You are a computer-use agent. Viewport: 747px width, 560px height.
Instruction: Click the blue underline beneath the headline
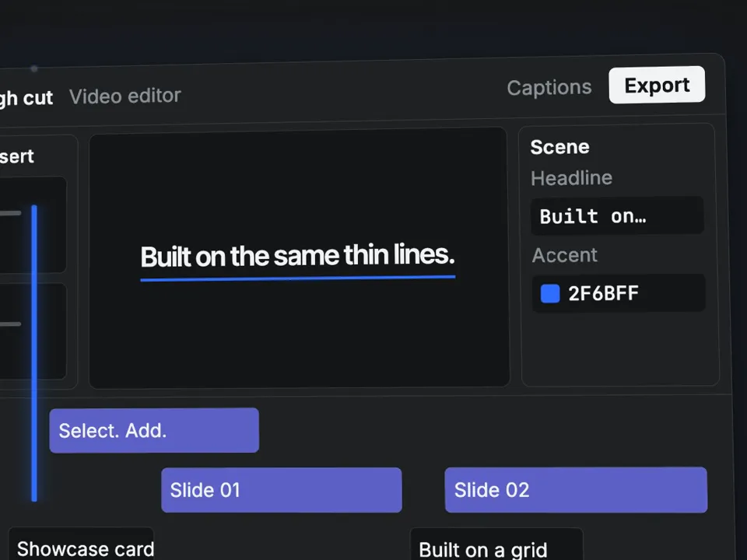click(298, 278)
